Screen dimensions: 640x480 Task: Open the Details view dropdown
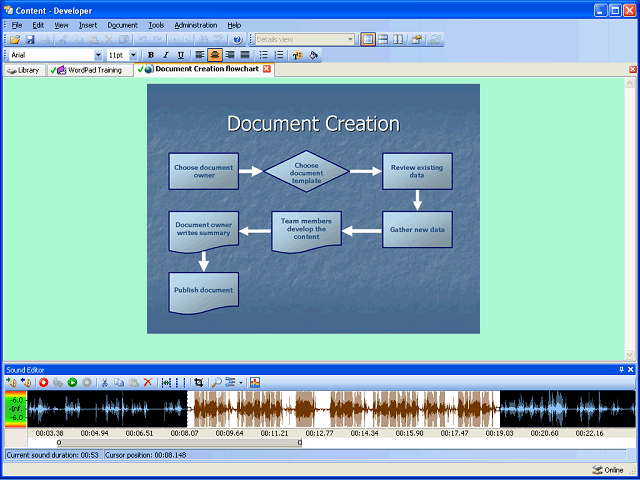pyautogui.click(x=350, y=40)
